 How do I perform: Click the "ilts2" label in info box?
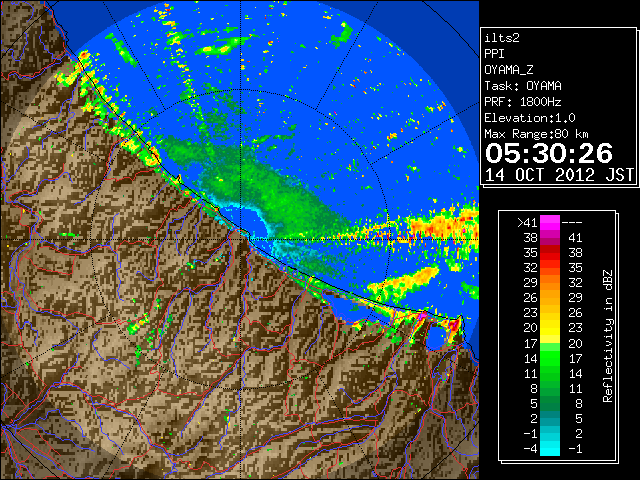[x=502, y=38]
